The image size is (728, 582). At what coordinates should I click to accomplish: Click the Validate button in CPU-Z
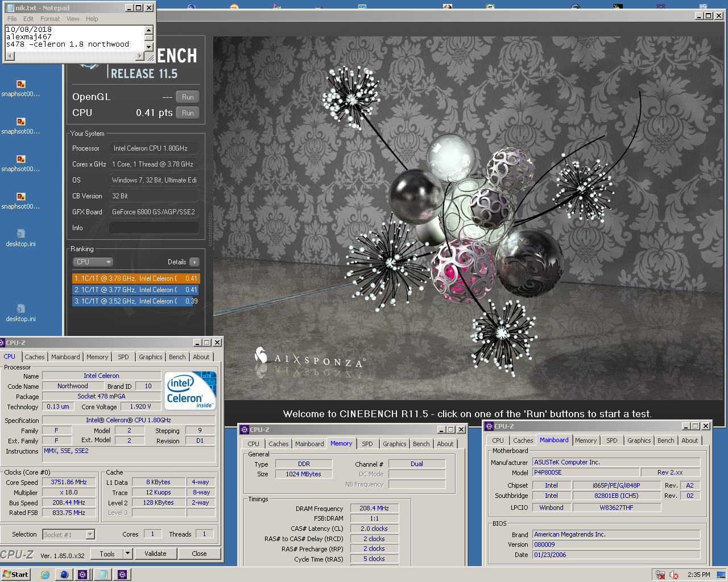pyautogui.click(x=155, y=554)
